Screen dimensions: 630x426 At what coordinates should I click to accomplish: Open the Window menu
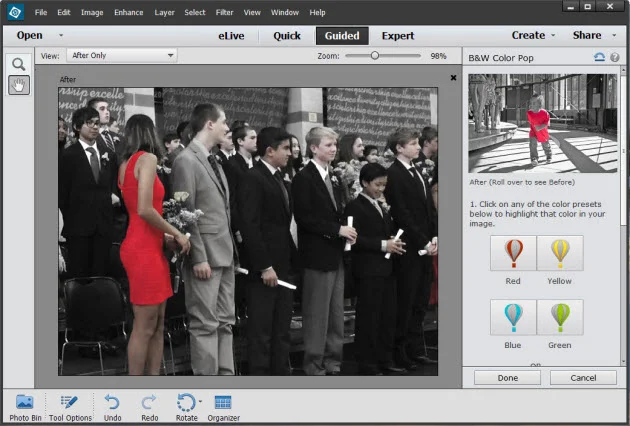coord(285,12)
